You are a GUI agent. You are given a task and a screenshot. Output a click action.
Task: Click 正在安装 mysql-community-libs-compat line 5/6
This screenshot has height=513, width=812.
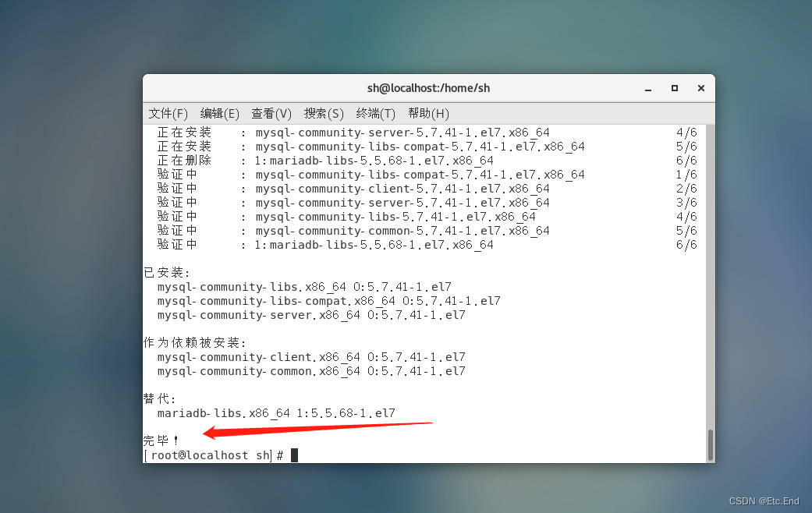(427, 147)
